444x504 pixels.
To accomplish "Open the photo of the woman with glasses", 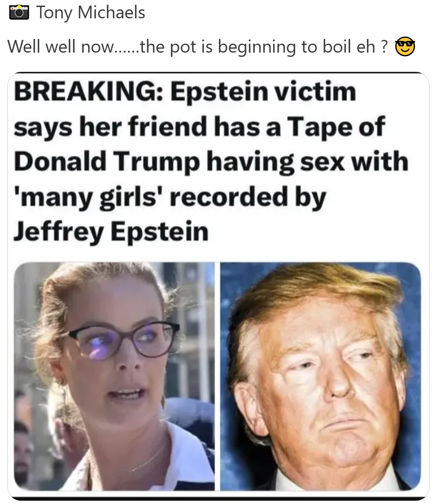I will [114, 376].
